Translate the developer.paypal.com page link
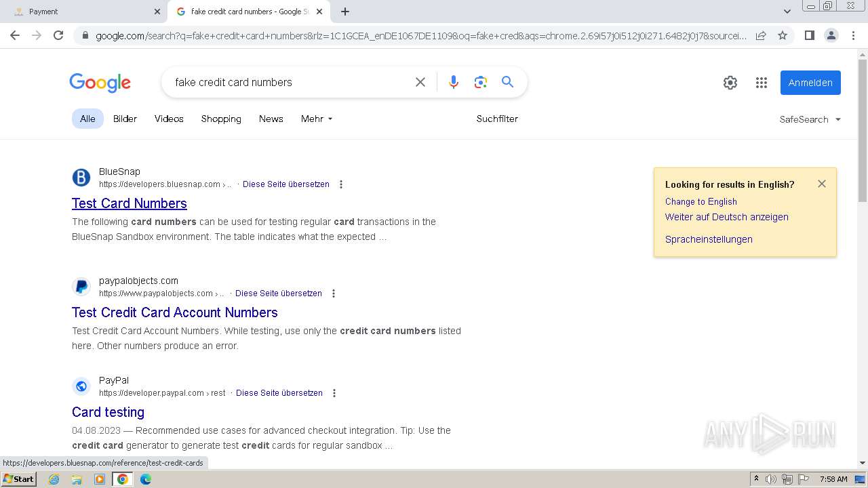Image resolution: width=868 pixels, height=488 pixels. (279, 393)
